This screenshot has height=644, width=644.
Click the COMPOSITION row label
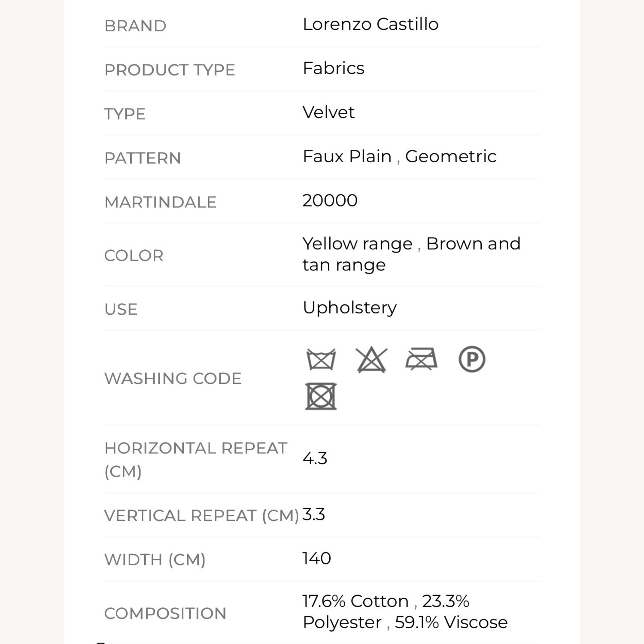(165, 614)
